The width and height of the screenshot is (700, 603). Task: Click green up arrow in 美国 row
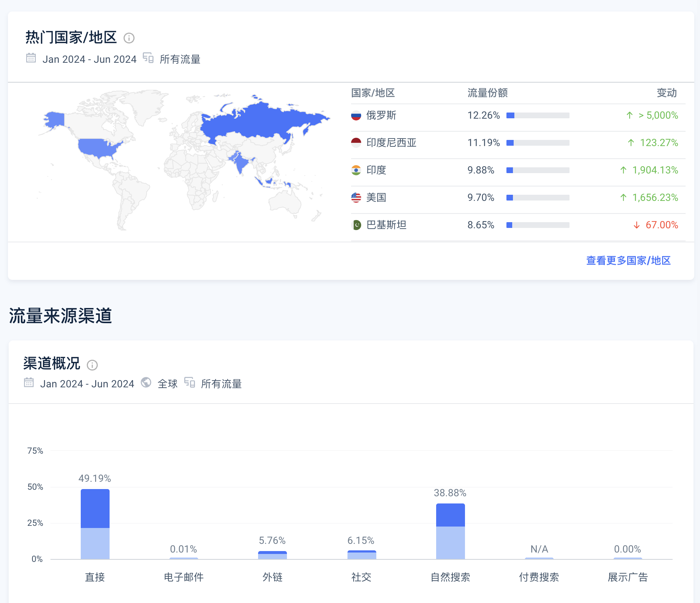click(x=624, y=198)
